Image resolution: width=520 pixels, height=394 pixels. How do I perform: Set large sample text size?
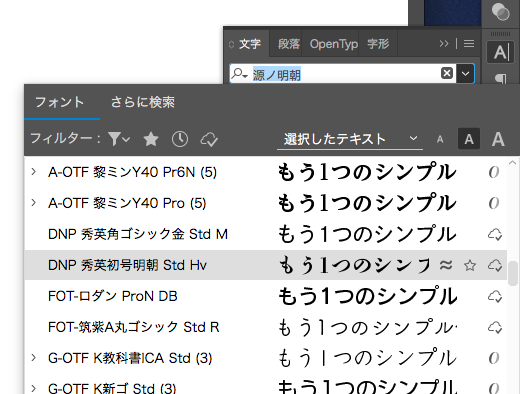[x=498, y=139]
